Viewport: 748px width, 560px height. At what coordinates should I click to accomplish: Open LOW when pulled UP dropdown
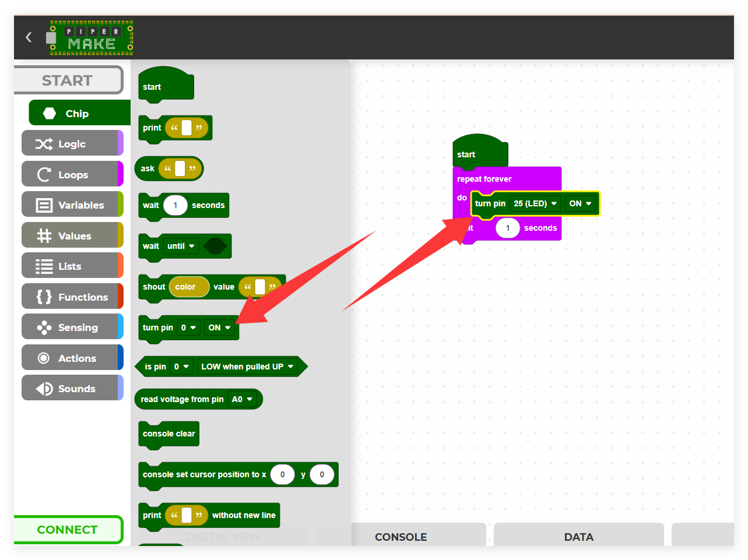[247, 367]
